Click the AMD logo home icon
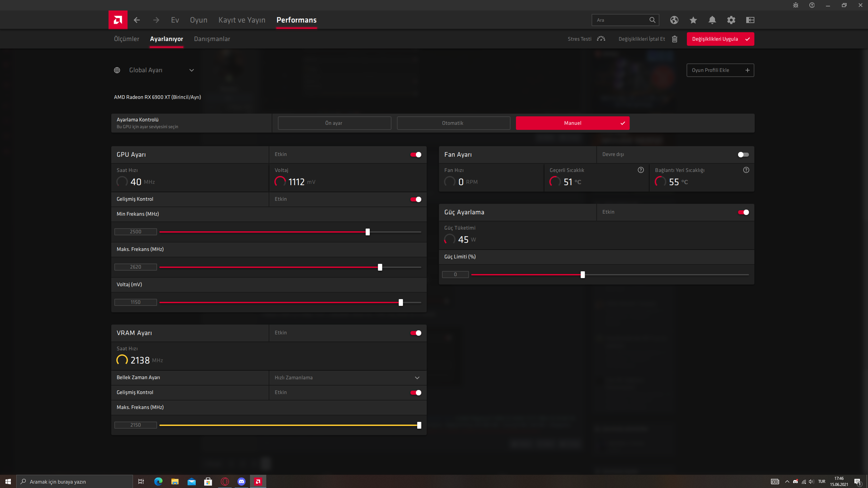Viewport: 868px width, 488px height. coord(118,20)
